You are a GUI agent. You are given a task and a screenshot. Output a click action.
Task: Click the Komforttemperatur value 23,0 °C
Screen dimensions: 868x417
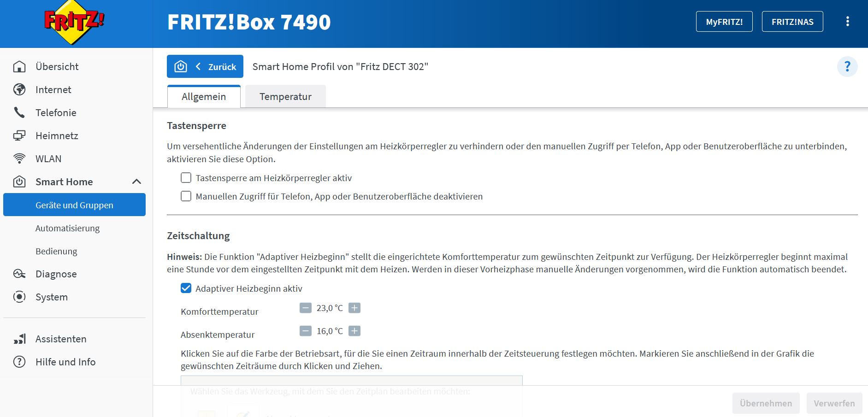pyautogui.click(x=330, y=308)
